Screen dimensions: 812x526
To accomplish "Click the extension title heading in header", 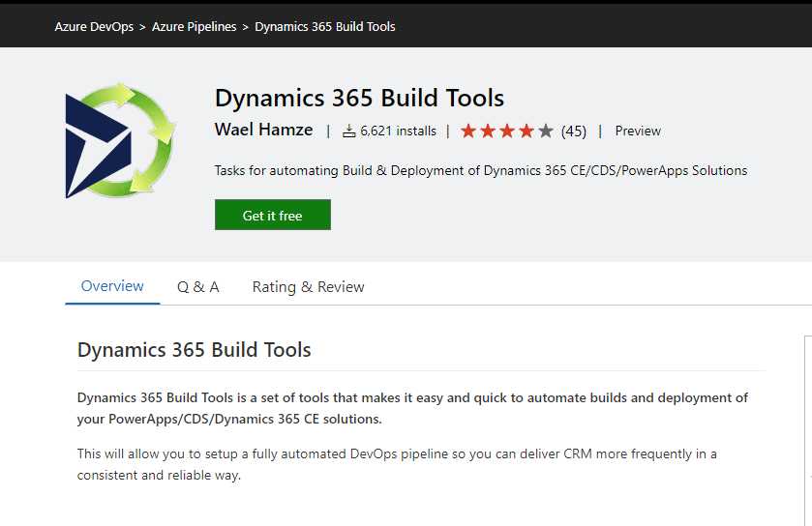I will [x=359, y=99].
